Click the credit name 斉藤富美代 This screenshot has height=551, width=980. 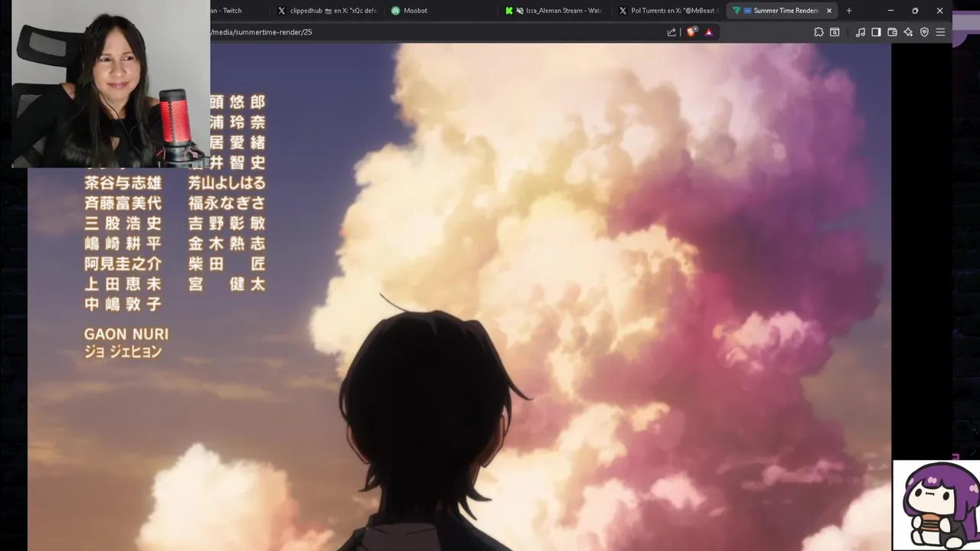click(x=123, y=203)
